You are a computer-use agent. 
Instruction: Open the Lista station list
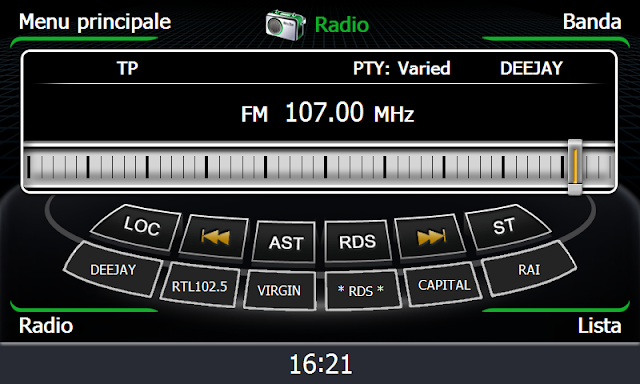tap(599, 326)
